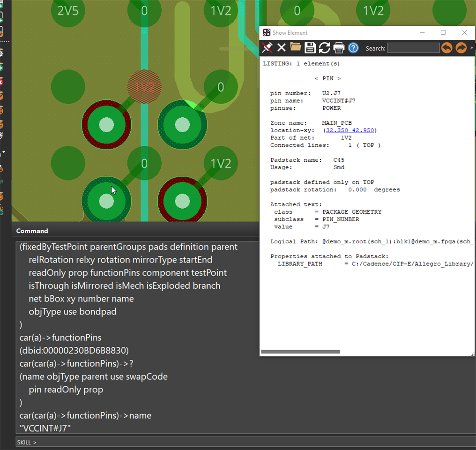Viewport: 476px width, 450px height.
Task: Click the pin icon in Show Element toolbar
Action: point(267,48)
